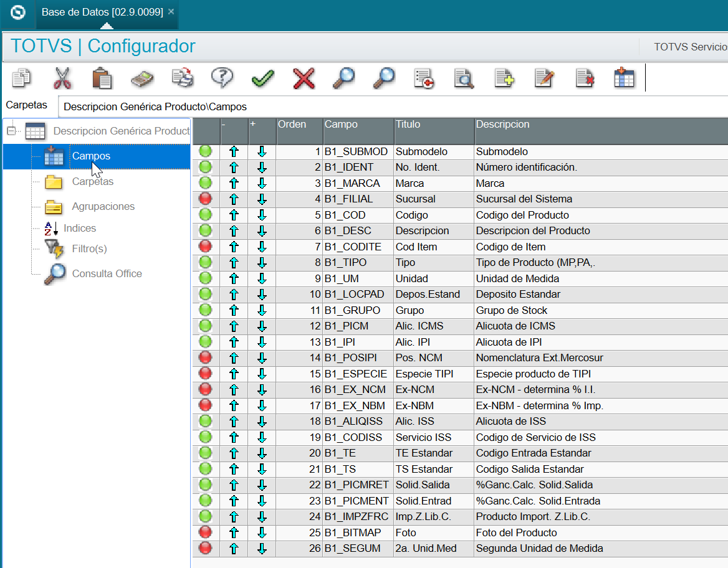Click the table with arrow toolbar icon
Viewport: 728px width, 568px height.
pos(624,77)
